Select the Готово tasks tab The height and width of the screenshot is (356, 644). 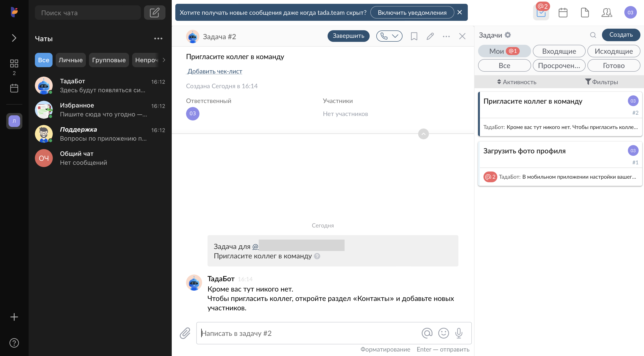pos(614,65)
